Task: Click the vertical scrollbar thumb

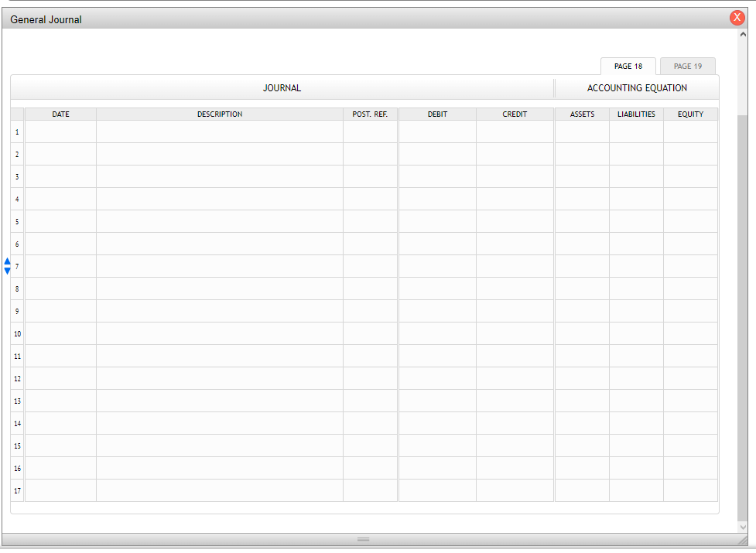Action: point(743,318)
